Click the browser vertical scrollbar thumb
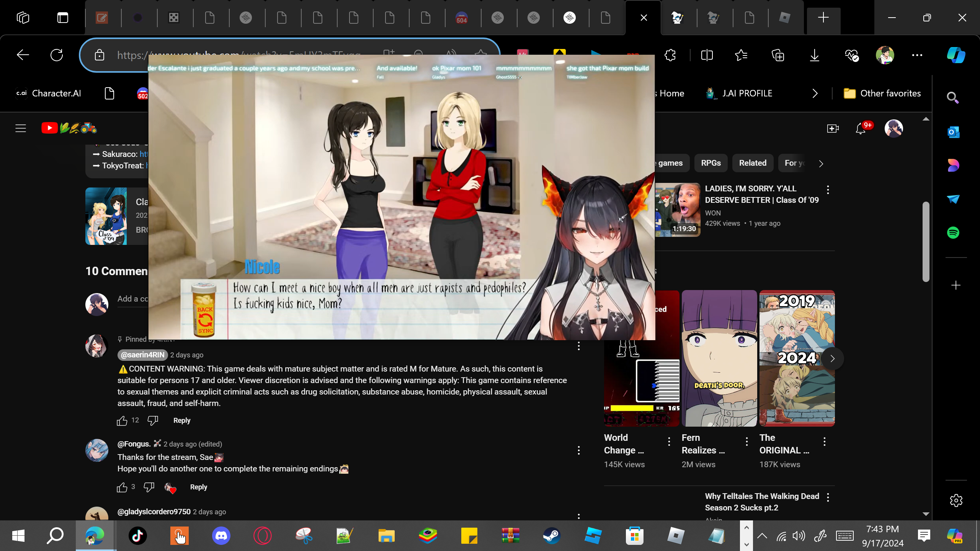 926,241
